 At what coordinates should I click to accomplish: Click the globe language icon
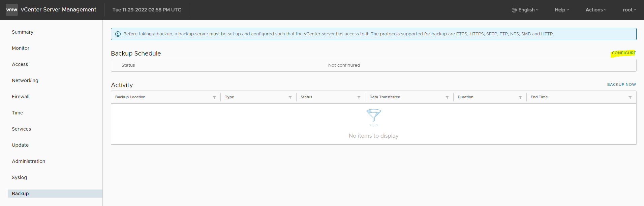coord(514,10)
